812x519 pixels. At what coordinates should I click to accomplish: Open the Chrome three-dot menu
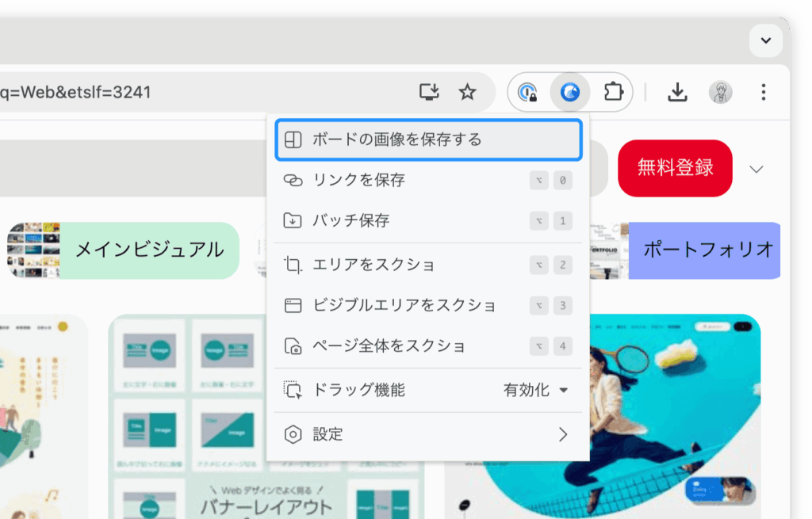point(763,93)
